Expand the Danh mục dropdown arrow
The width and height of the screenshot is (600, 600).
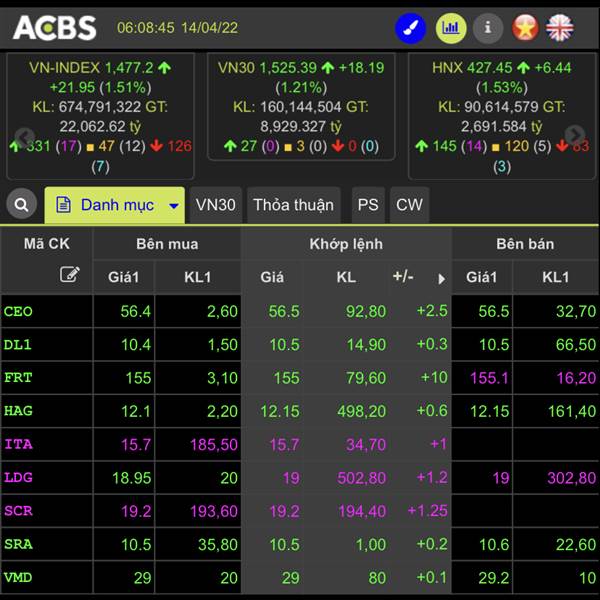173,206
